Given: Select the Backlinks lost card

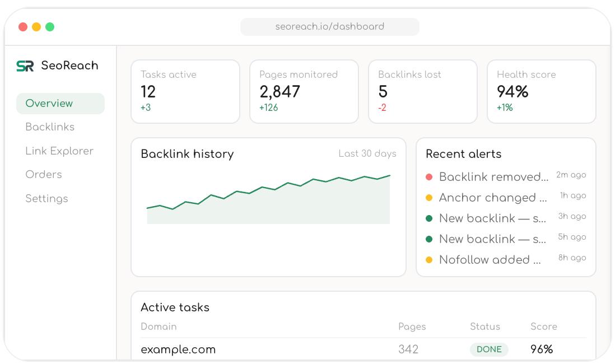Looking at the screenshot, I should coord(423,91).
